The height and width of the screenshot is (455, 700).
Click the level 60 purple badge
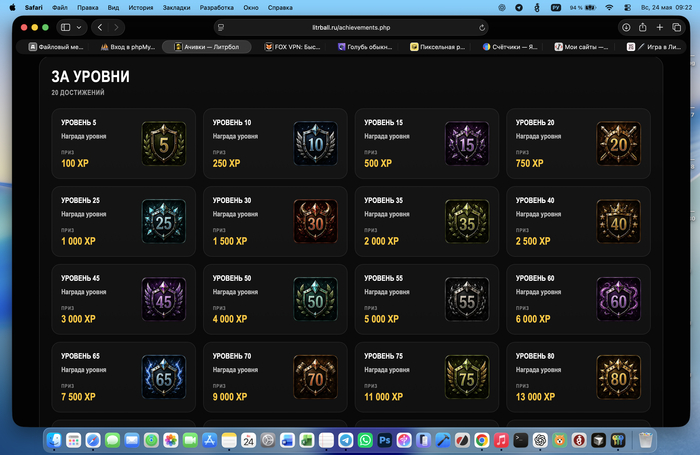point(619,299)
